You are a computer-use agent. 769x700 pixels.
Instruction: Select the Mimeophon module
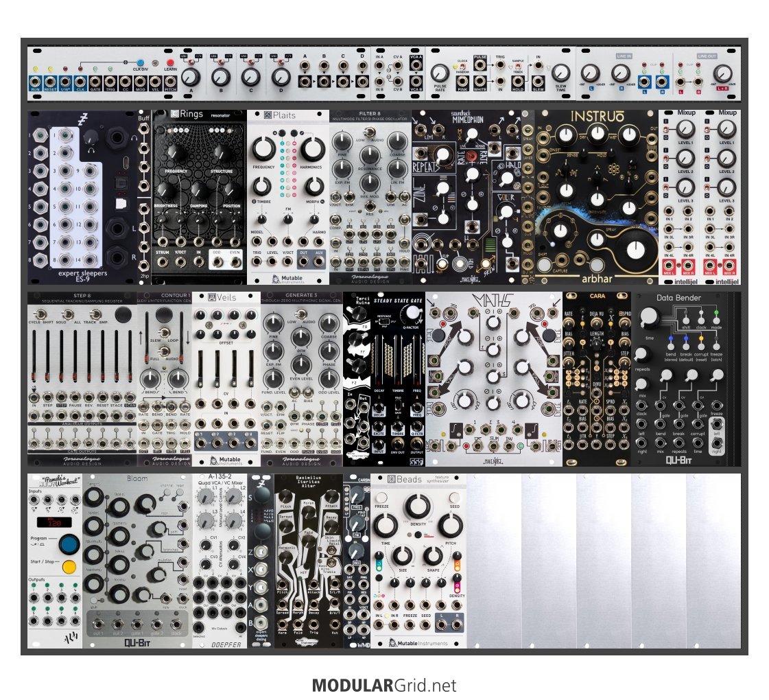[466, 197]
